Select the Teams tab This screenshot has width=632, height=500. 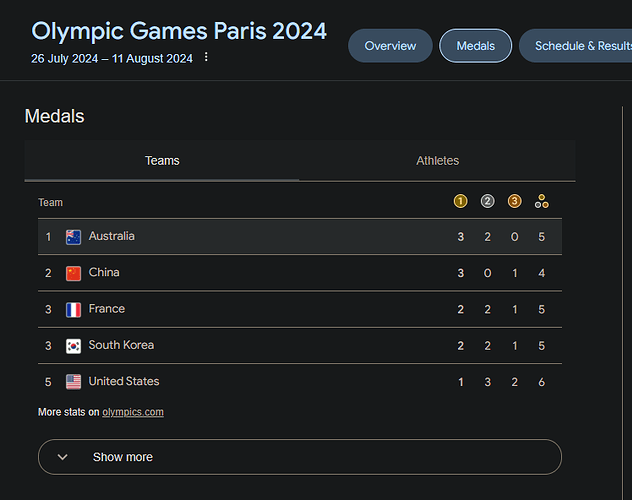point(162,161)
